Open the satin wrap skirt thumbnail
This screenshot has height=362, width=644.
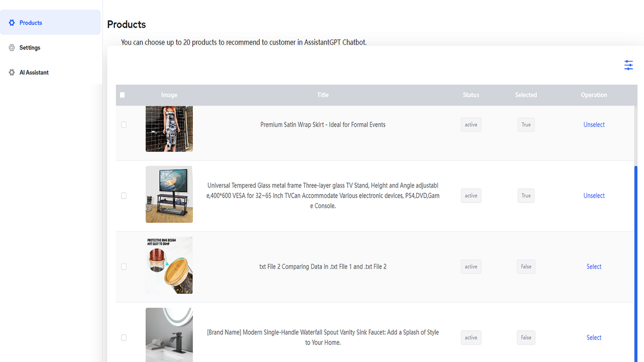(x=169, y=129)
